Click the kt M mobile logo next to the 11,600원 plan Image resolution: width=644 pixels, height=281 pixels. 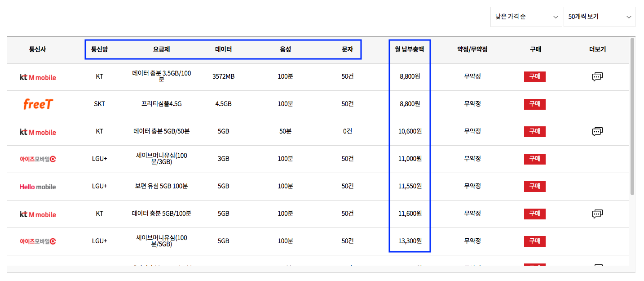tap(38, 214)
